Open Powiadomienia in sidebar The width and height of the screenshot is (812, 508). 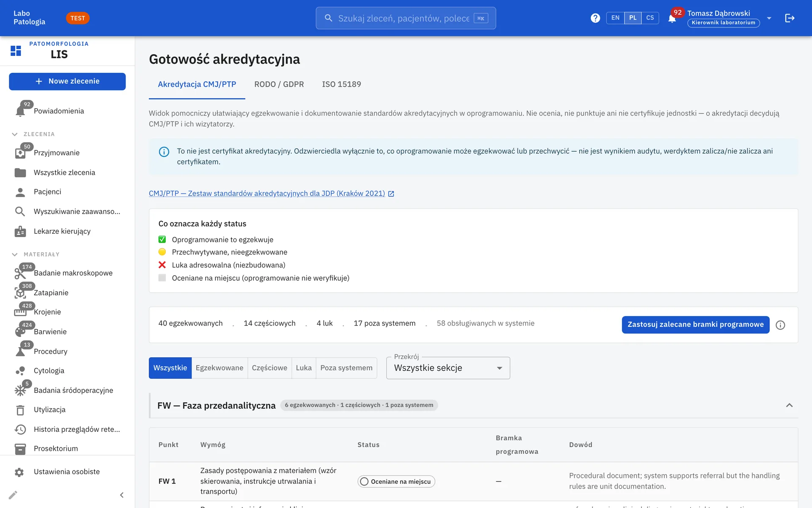point(68,111)
